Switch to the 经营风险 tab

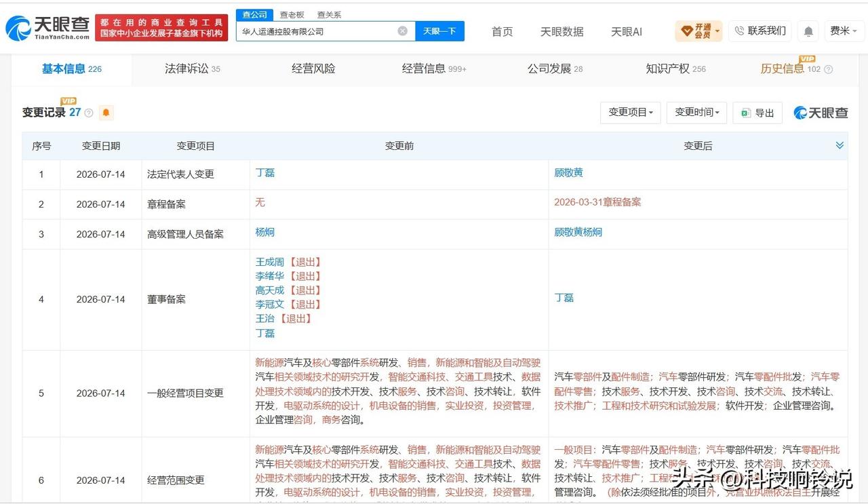coord(313,69)
